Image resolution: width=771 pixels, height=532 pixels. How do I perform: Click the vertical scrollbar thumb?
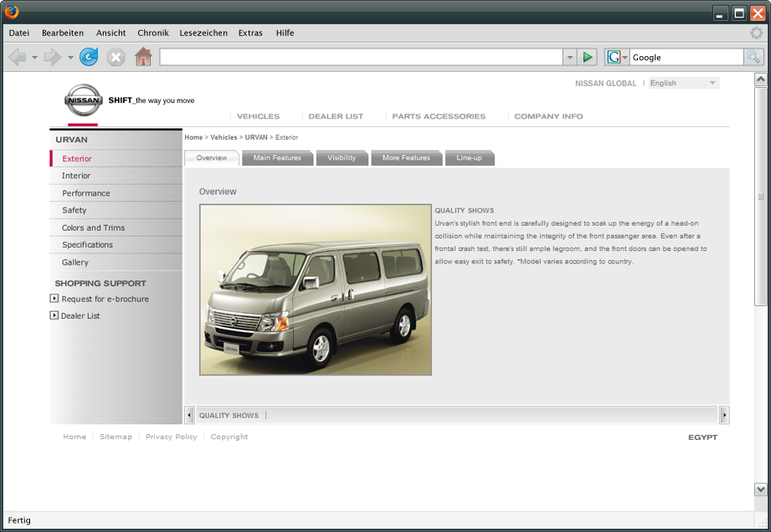[760, 196]
